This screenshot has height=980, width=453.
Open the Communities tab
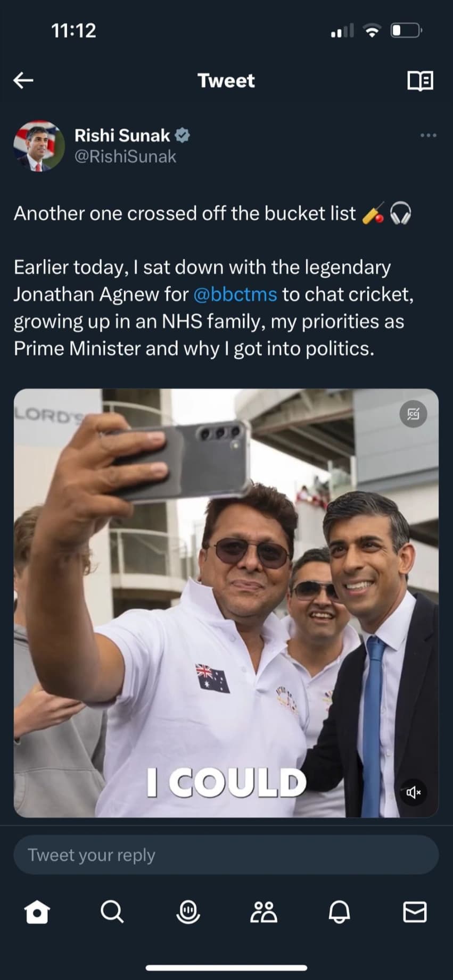[263, 912]
